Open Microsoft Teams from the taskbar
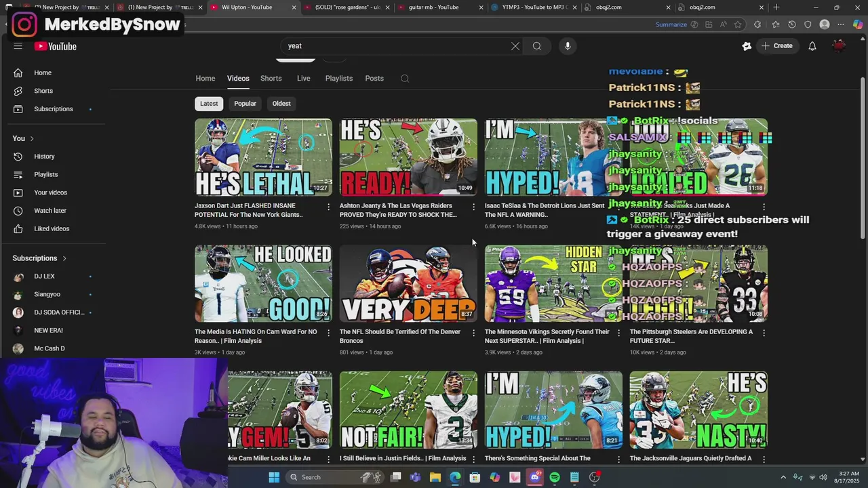 point(415,477)
